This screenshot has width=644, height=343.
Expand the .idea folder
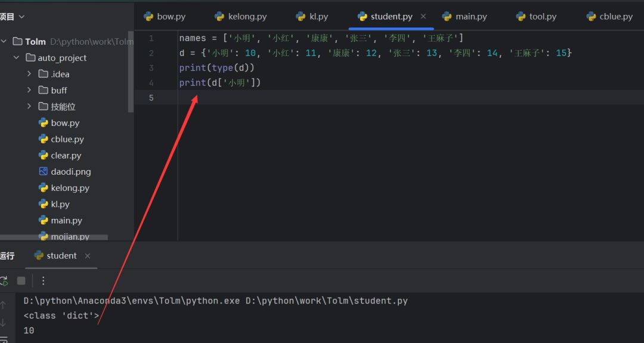[29, 74]
